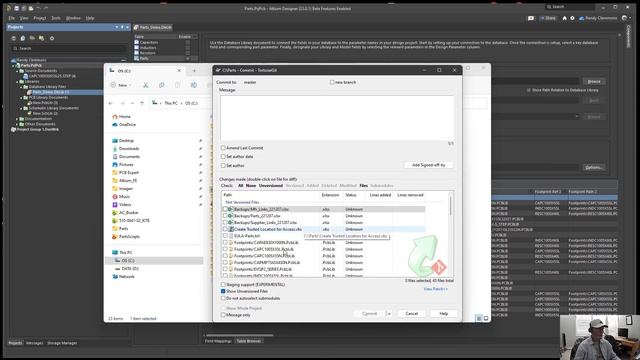Open OneDrive in File Explorer sidebar
This screenshot has width=640, height=360.
tap(124, 124)
